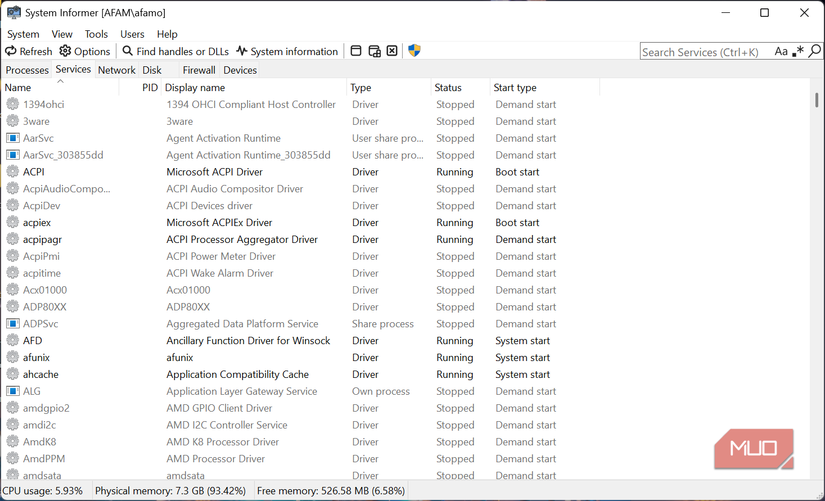Toggle the regex search option icon

[x=798, y=52]
